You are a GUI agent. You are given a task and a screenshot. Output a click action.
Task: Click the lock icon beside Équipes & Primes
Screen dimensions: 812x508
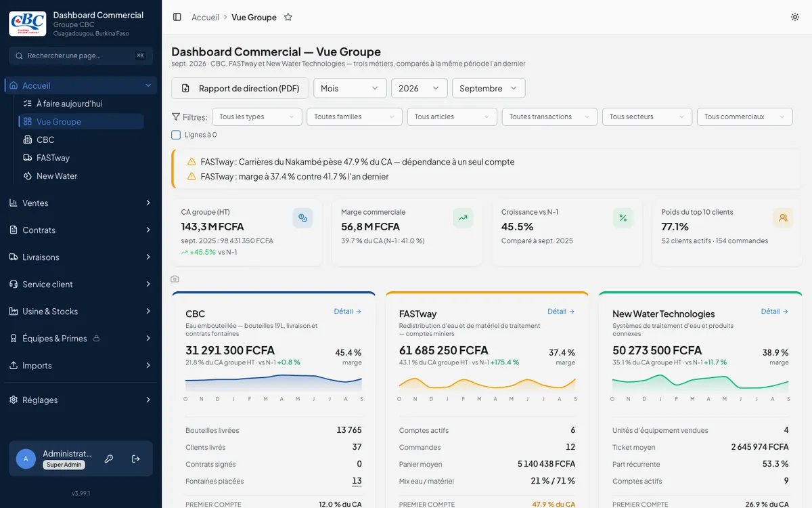click(96, 338)
